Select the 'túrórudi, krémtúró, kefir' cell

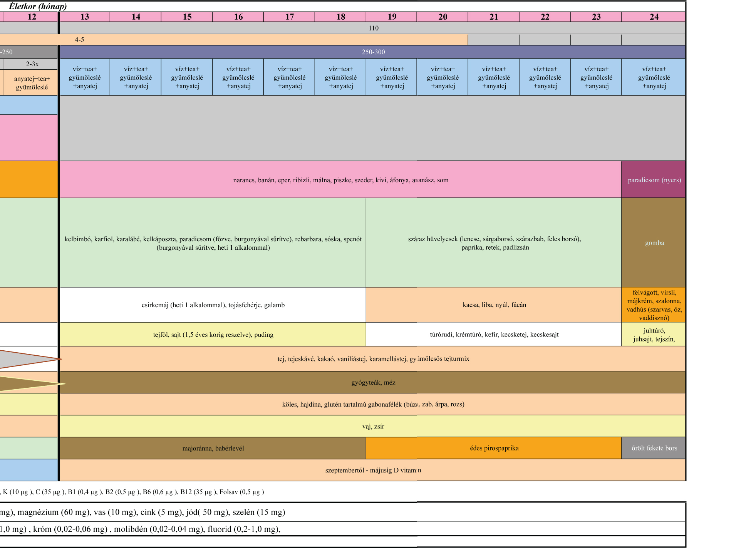(x=494, y=335)
